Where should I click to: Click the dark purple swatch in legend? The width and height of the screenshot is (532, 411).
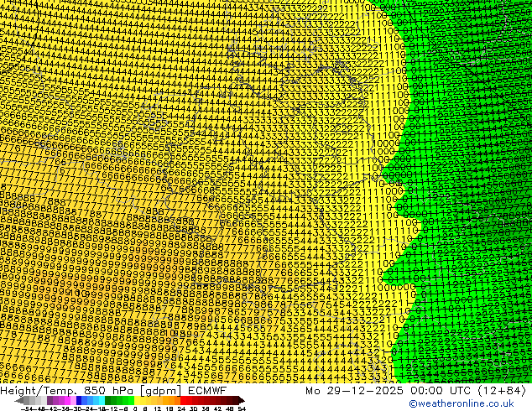click(50, 401)
